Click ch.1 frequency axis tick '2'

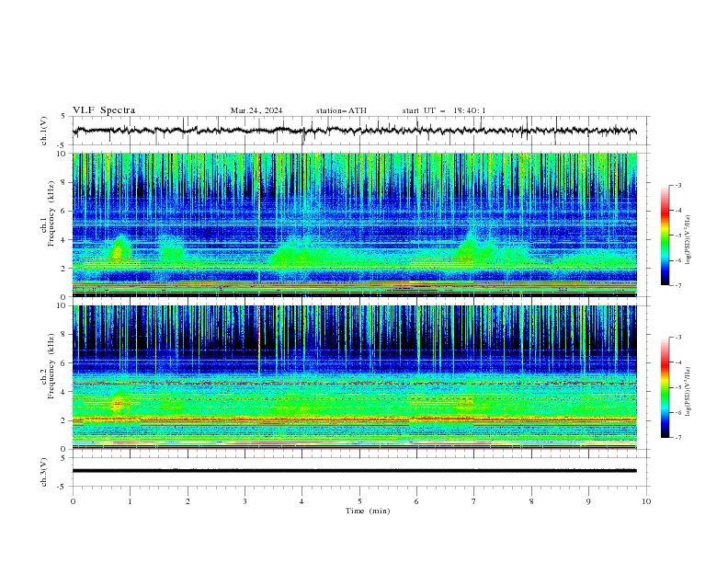pos(64,268)
